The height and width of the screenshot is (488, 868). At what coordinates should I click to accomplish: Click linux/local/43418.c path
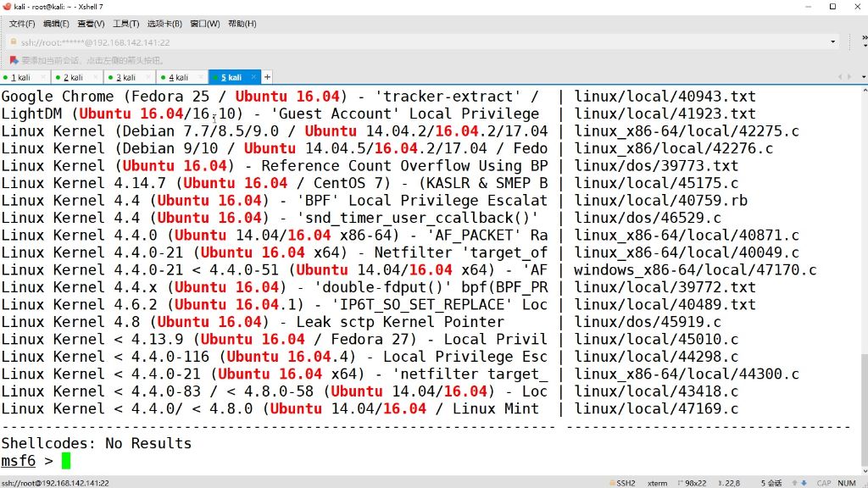[656, 391]
